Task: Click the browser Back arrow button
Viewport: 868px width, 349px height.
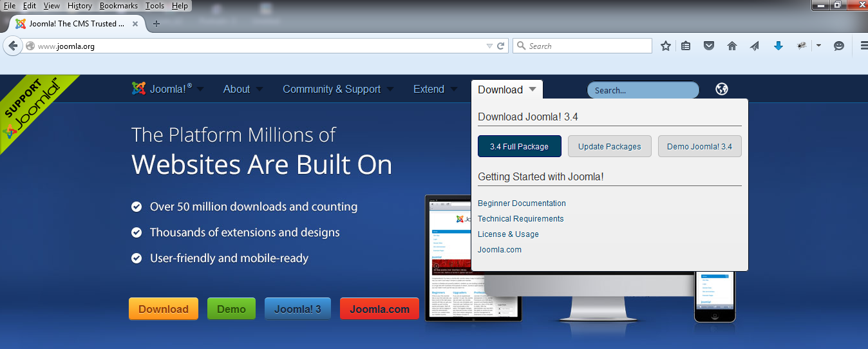Action: click(12, 46)
